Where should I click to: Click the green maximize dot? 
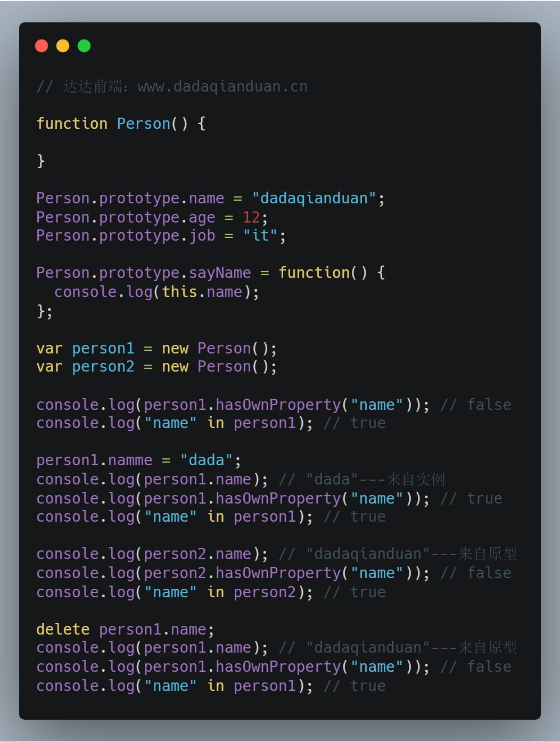tap(84, 46)
